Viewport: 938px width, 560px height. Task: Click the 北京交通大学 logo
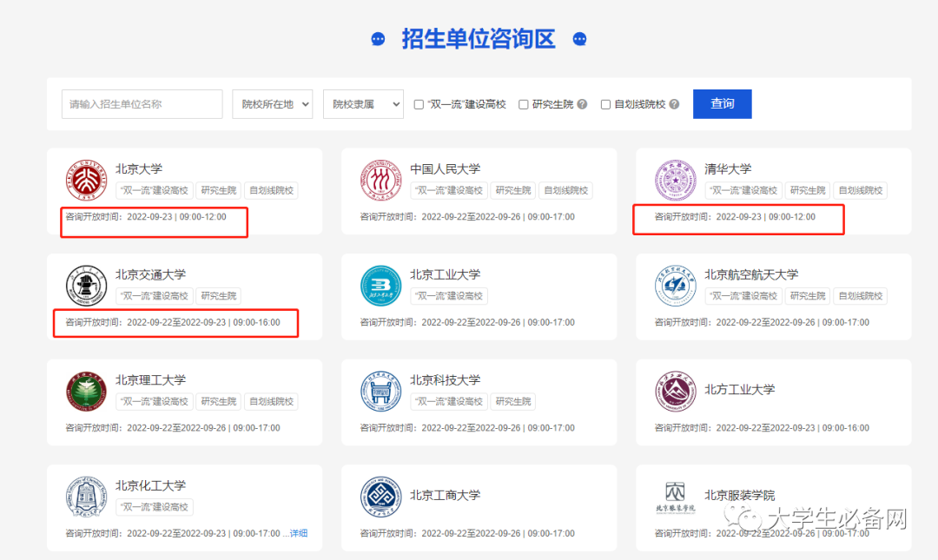click(x=86, y=286)
